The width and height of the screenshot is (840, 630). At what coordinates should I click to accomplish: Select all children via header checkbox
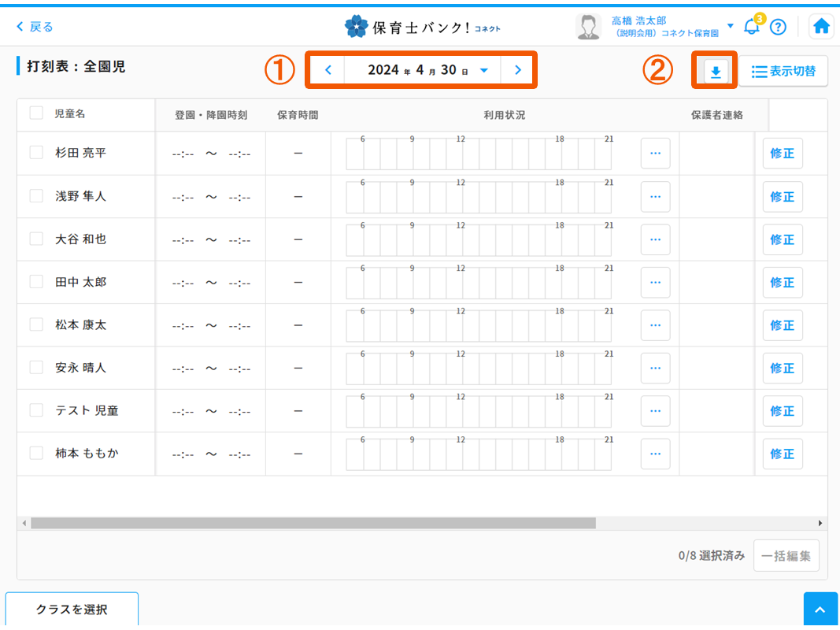point(36,113)
